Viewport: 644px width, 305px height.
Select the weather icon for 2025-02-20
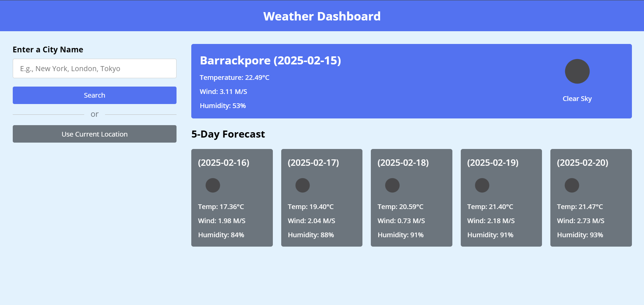[x=572, y=185]
